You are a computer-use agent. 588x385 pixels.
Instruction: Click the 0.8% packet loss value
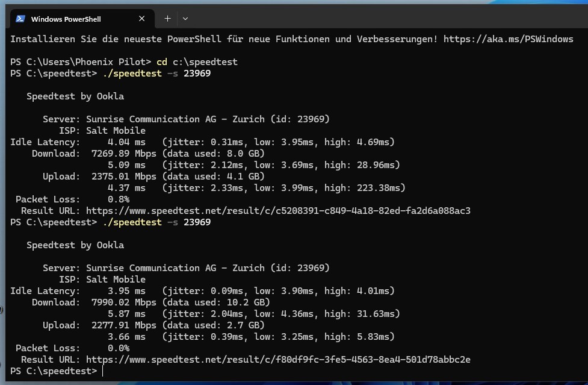coord(118,199)
